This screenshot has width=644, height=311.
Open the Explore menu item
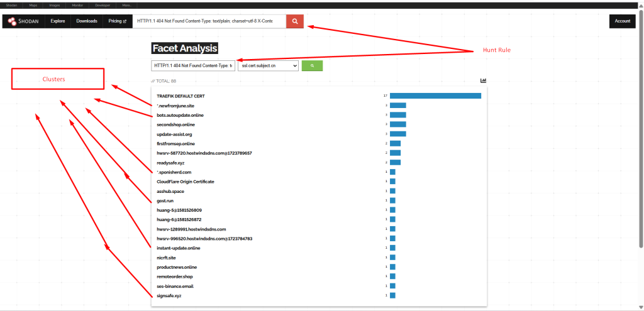click(x=58, y=21)
